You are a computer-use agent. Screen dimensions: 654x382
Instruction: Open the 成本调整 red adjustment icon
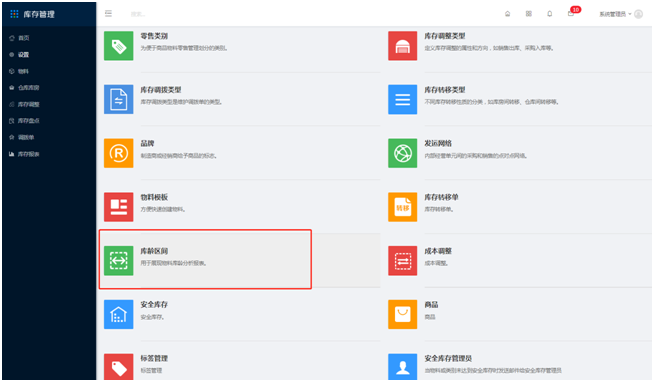[x=402, y=261]
